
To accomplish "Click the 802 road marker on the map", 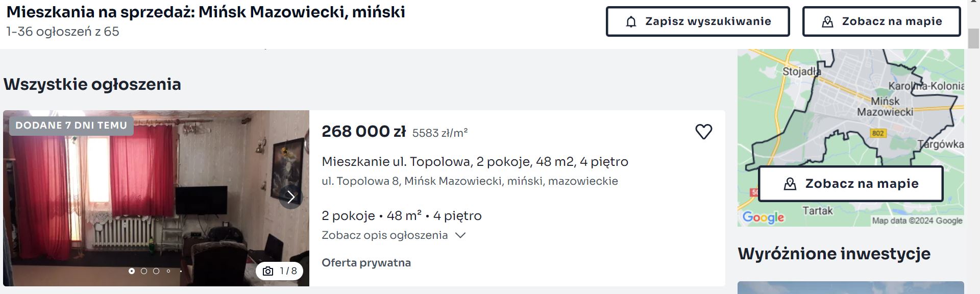I will point(878,133).
